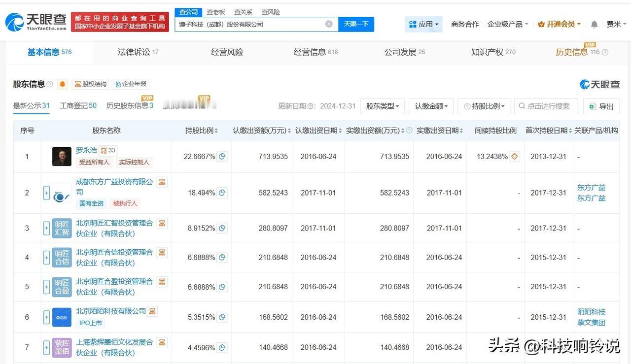Open pie chart for 4.4596% share

222,348
